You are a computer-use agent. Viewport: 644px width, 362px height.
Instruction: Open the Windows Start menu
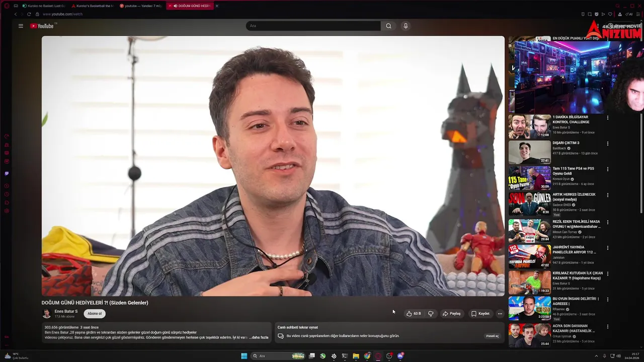[244, 356]
